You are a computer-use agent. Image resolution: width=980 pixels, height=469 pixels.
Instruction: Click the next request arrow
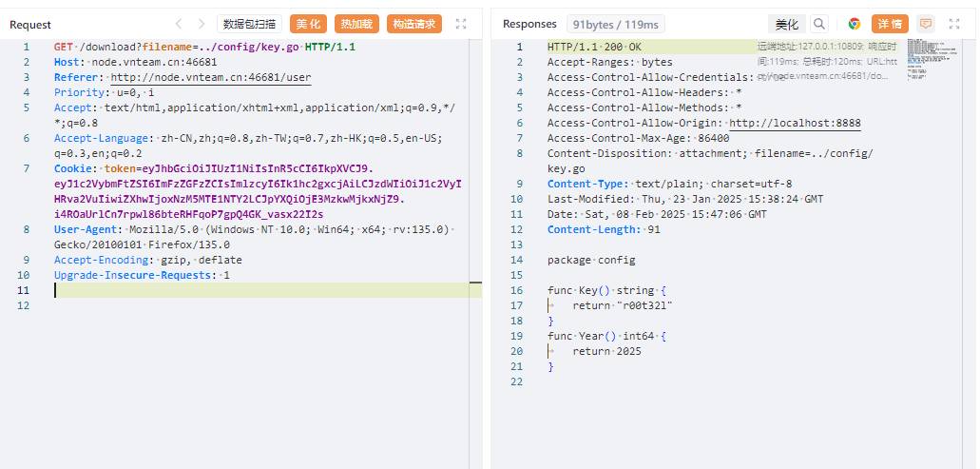pos(201,24)
